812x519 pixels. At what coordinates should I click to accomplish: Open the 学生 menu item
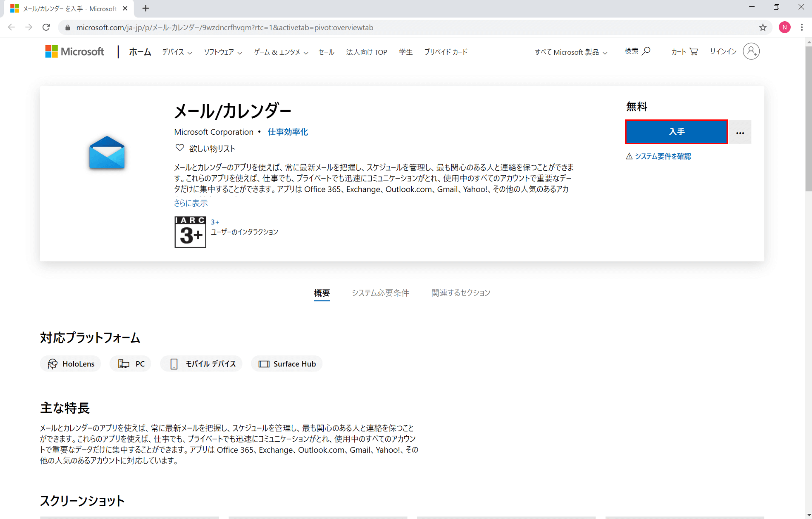(406, 52)
